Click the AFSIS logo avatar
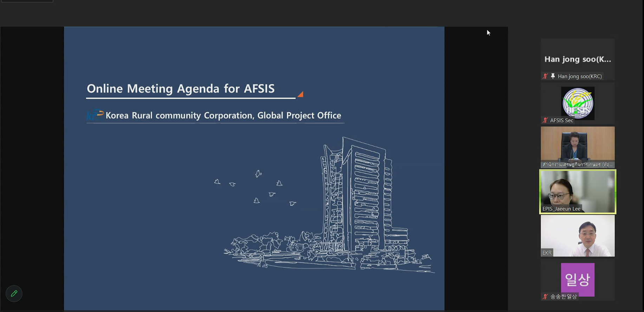The image size is (644, 312). point(578,103)
